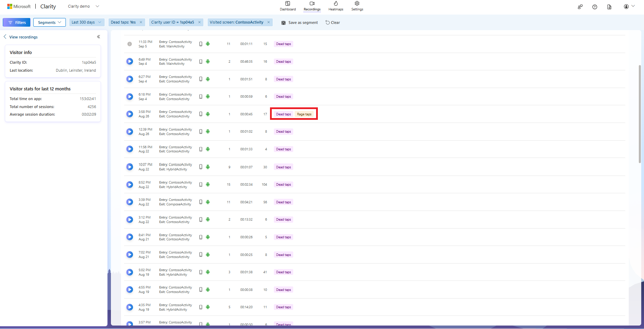Remove the Clarity user ID filter
Image resolution: width=644 pixels, height=329 pixels.
point(199,22)
